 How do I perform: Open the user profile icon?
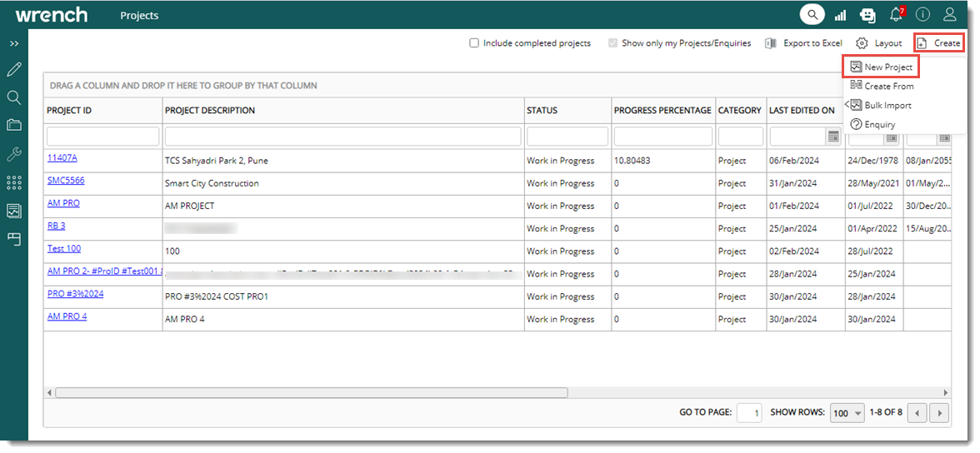[950, 14]
